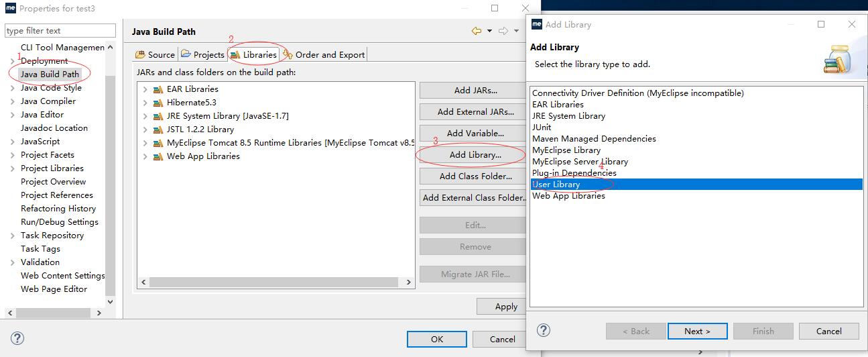Click the help icon in Properties window

pyautogui.click(x=17, y=339)
